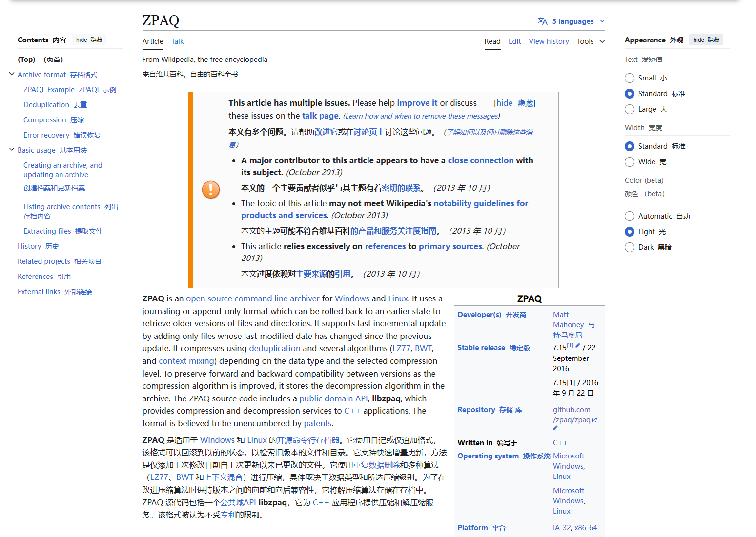756x537 pixels.
Task: Click the edit pencil next to version 7.15
Action: (578, 345)
